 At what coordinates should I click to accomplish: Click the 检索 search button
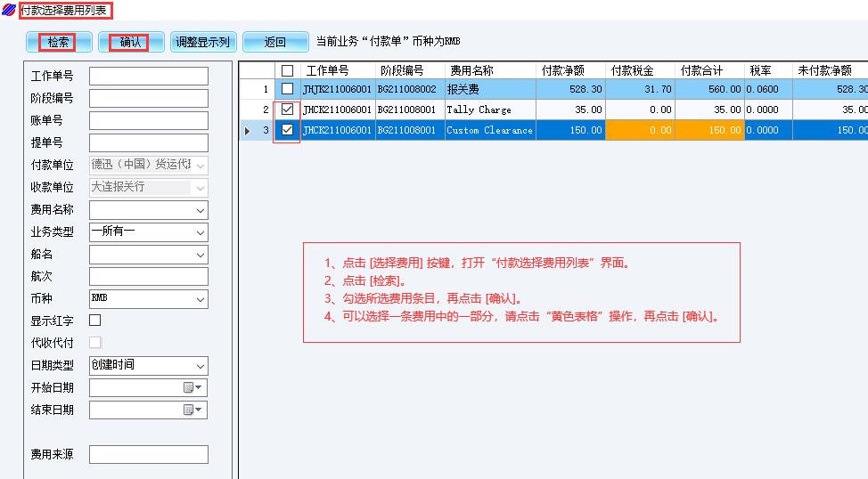[59, 42]
